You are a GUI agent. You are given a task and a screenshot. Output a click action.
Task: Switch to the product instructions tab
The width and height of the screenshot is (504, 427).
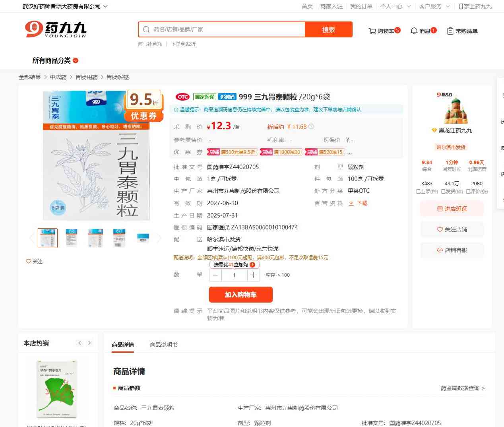pyautogui.click(x=163, y=345)
